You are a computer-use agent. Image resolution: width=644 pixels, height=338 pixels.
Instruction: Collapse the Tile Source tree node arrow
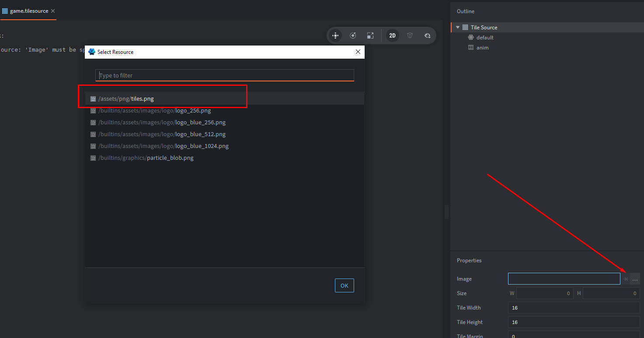pos(458,28)
